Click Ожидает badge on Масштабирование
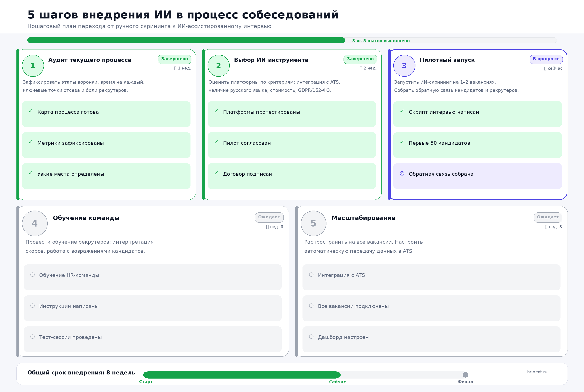Viewport: 584px width, 392px height. [x=548, y=217]
